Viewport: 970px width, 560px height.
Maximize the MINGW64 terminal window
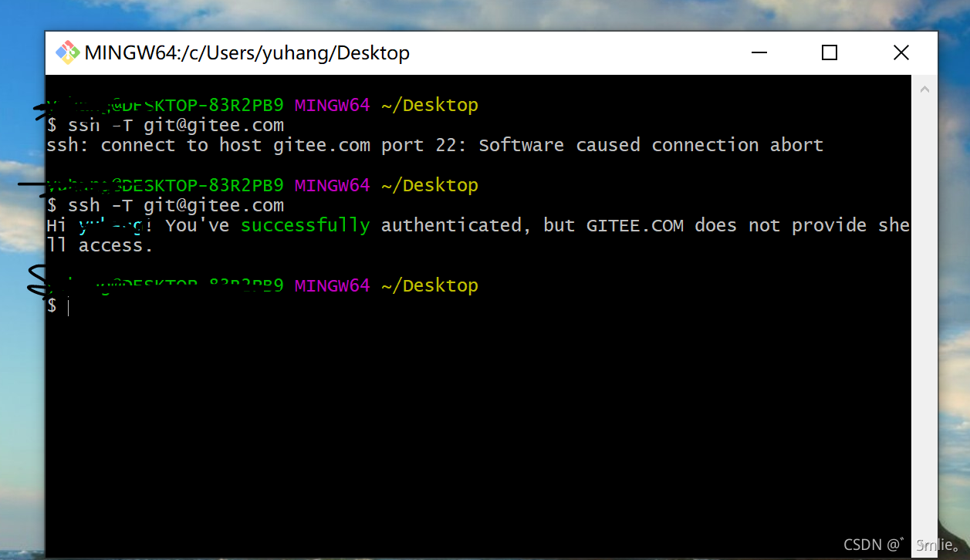click(830, 52)
